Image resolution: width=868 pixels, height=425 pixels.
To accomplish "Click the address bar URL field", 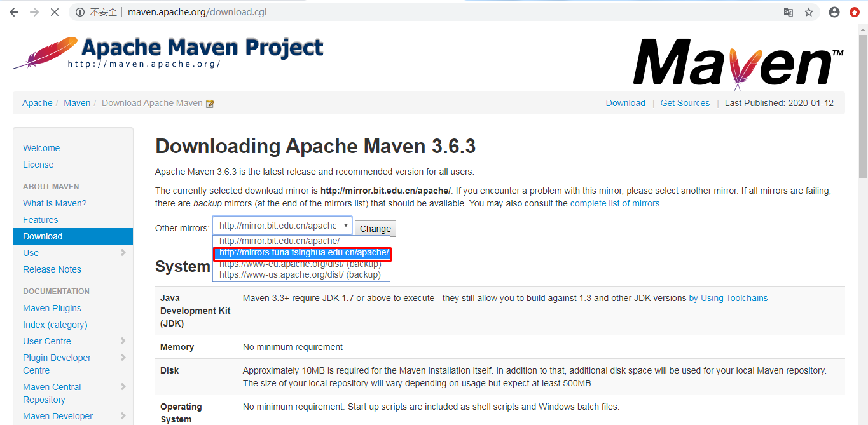I will click(445, 12).
